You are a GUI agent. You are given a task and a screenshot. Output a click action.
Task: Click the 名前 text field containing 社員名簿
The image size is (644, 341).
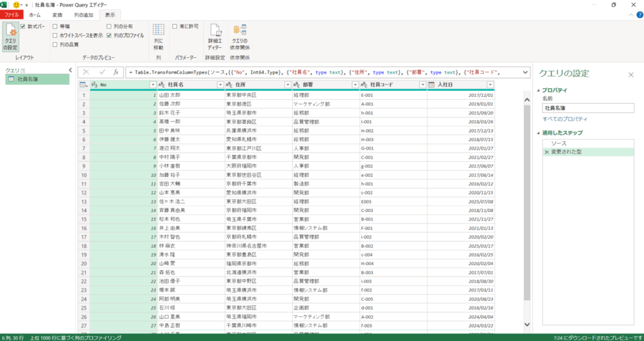[x=580, y=108]
